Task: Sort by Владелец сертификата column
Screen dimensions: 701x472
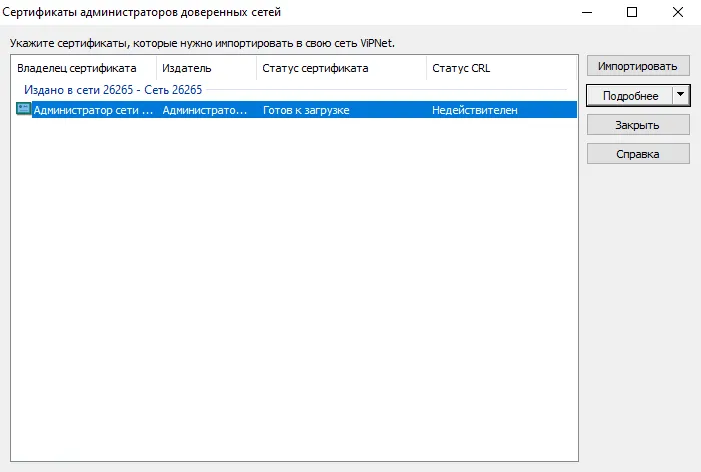Action: 84,68
